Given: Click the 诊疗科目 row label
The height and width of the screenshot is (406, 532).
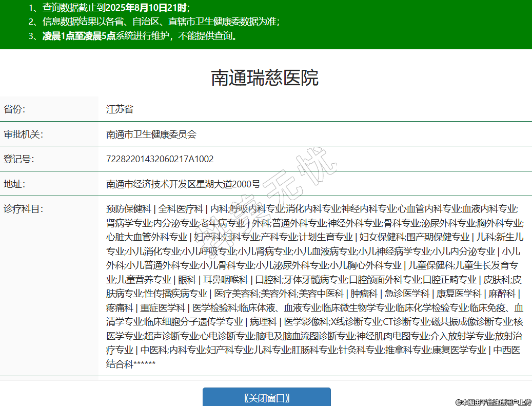Looking at the screenshot, I should click(22, 209).
